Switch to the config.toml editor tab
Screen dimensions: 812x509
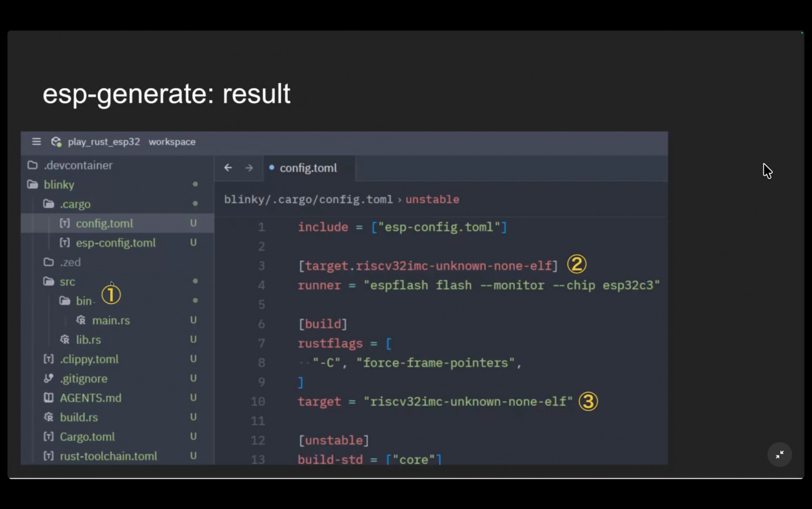click(309, 168)
